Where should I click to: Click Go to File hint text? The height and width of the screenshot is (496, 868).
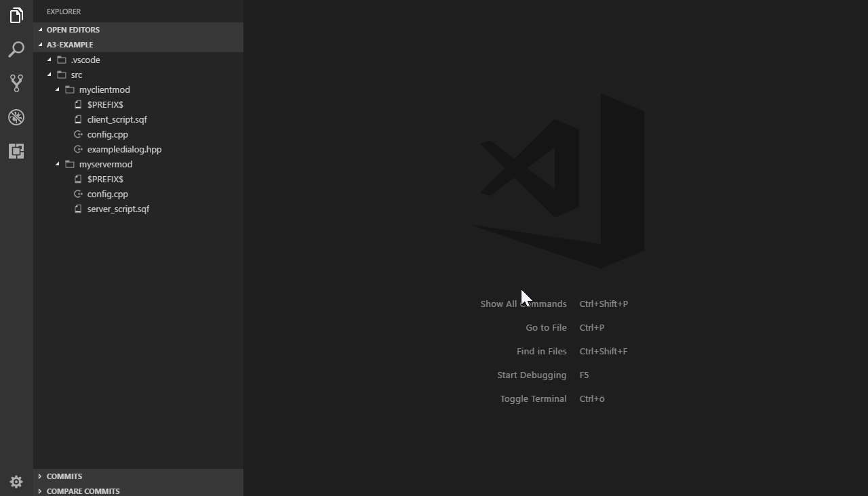tap(546, 327)
